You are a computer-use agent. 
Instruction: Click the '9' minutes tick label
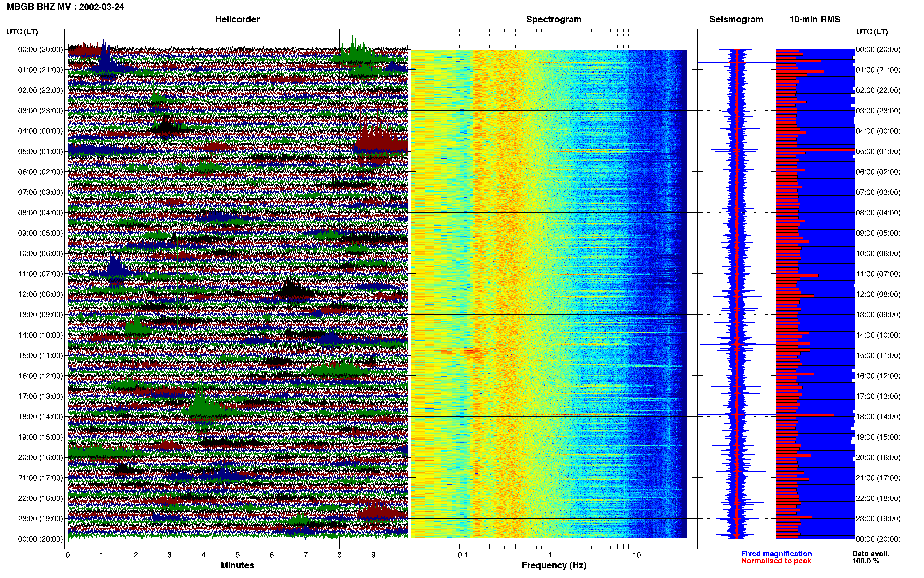373,555
